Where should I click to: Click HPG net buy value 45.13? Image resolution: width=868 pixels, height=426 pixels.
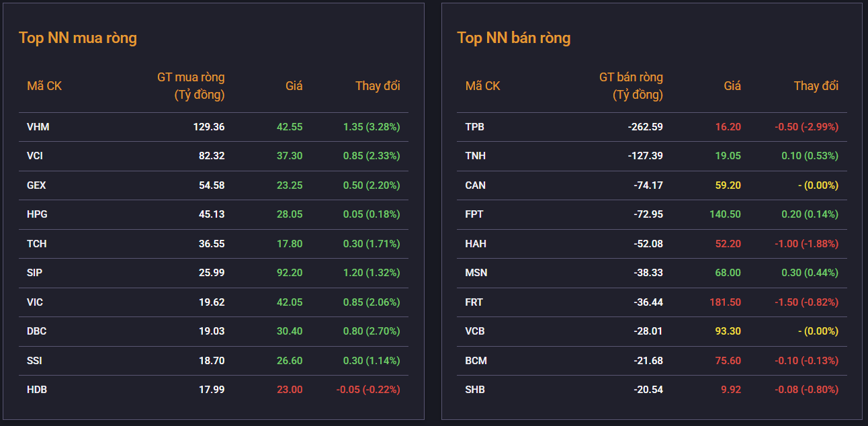pos(212,214)
